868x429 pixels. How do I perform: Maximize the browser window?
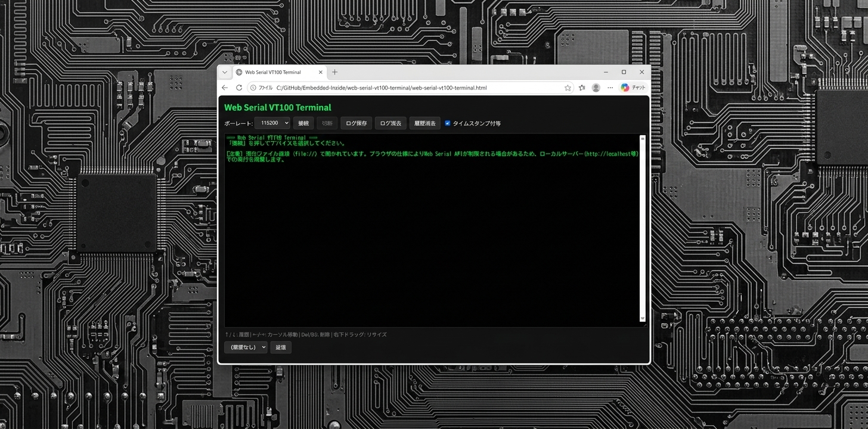tap(624, 72)
